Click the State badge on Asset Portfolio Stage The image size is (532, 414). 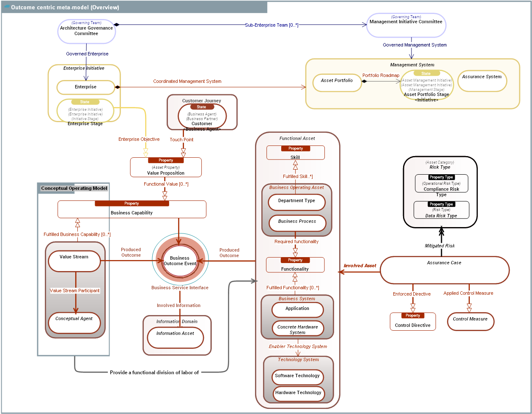point(426,73)
